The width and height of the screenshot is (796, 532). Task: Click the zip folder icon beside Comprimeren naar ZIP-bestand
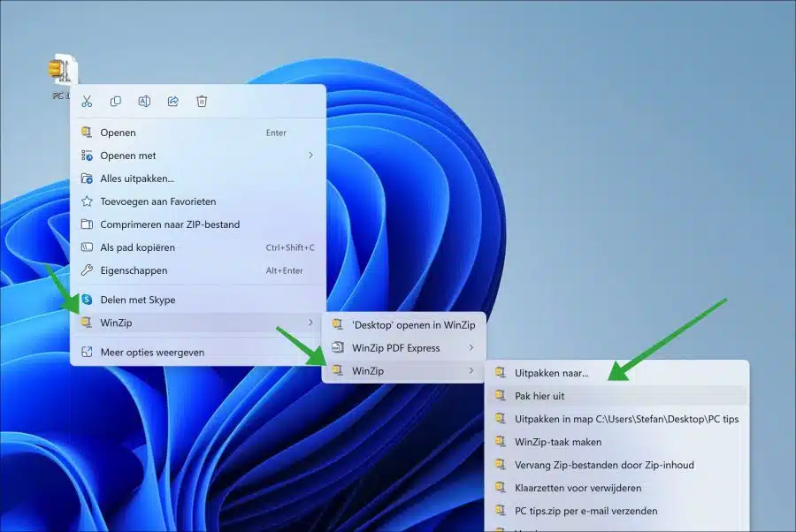(87, 224)
